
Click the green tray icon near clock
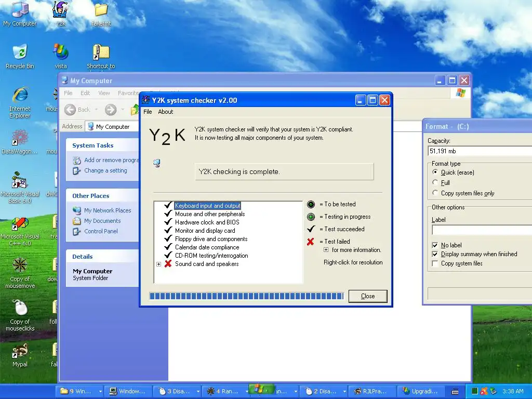coord(475,391)
